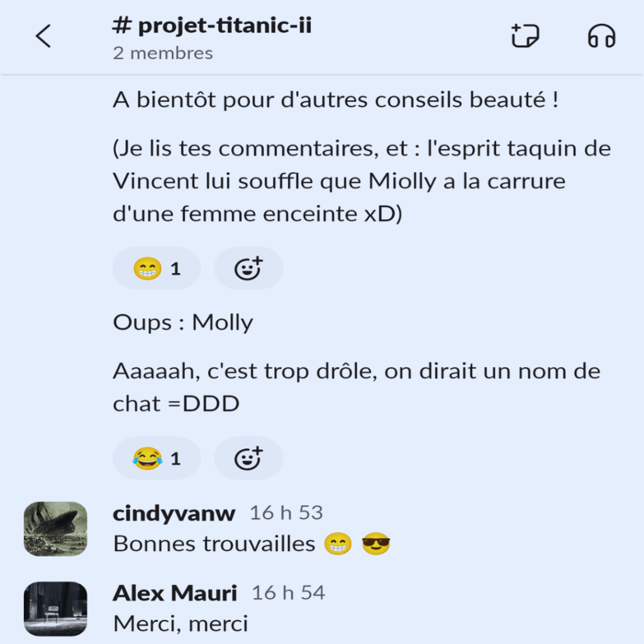Select the "A bientôt pour d'autres conseils" message
The height and width of the screenshot is (644, 644).
click(x=336, y=100)
